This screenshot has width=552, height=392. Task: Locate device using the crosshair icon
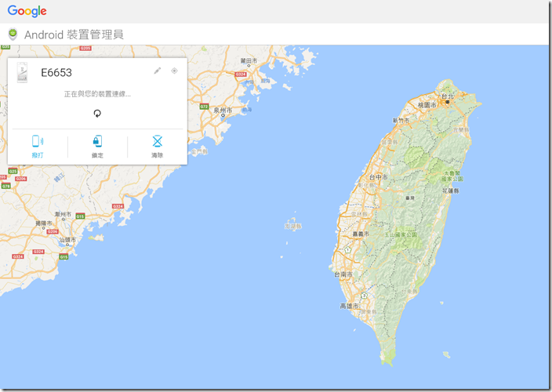point(174,71)
